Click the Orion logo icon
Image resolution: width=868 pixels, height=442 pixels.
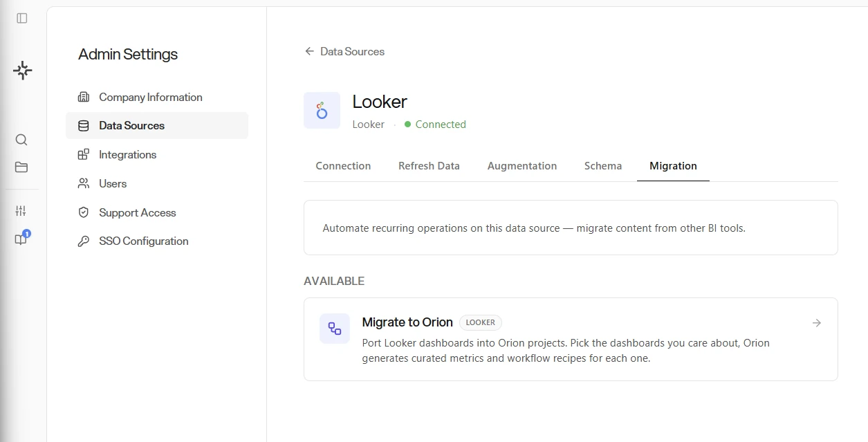[22, 70]
